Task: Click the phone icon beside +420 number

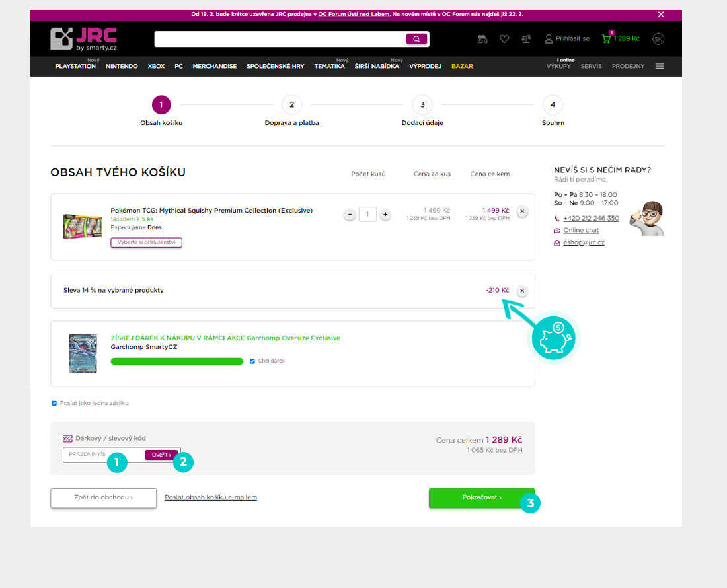Action: click(x=557, y=219)
